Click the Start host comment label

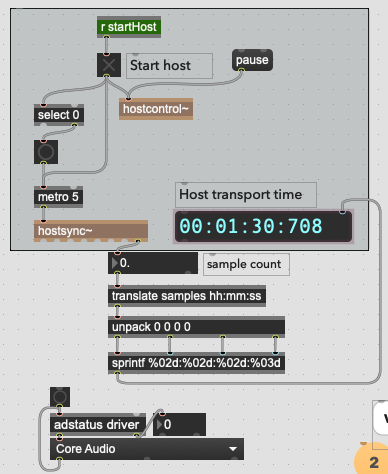[169, 66]
